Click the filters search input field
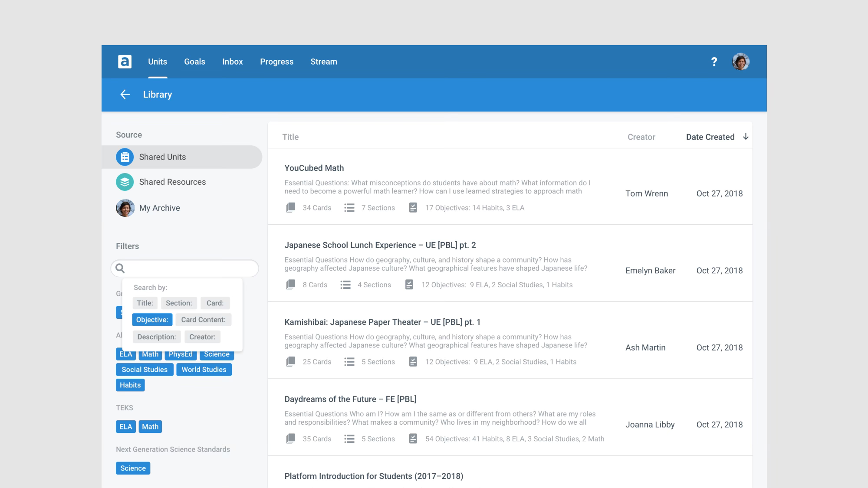Screen dimensions: 868x488 click(x=191, y=269)
